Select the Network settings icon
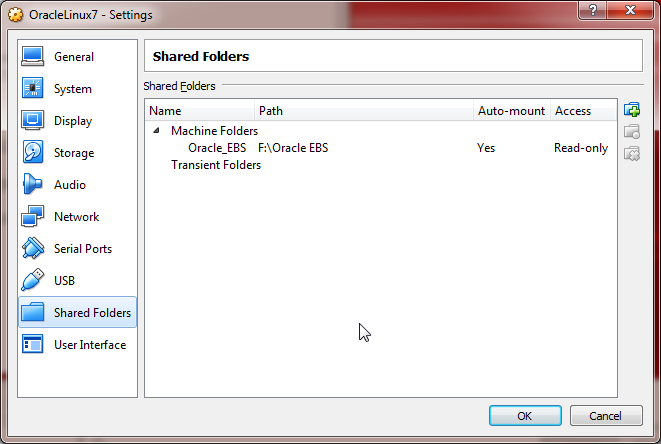661x444 pixels. [x=33, y=217]
